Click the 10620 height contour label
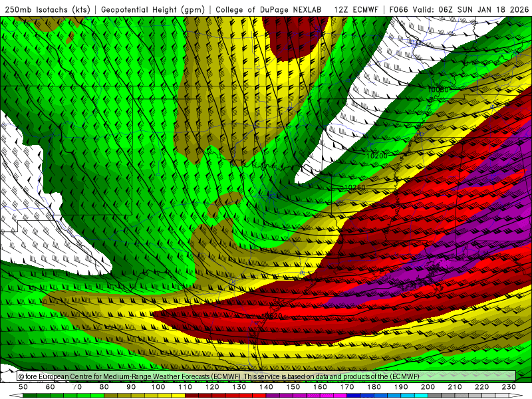Screen dimensions: 532x399 click(x=272, y=317)
